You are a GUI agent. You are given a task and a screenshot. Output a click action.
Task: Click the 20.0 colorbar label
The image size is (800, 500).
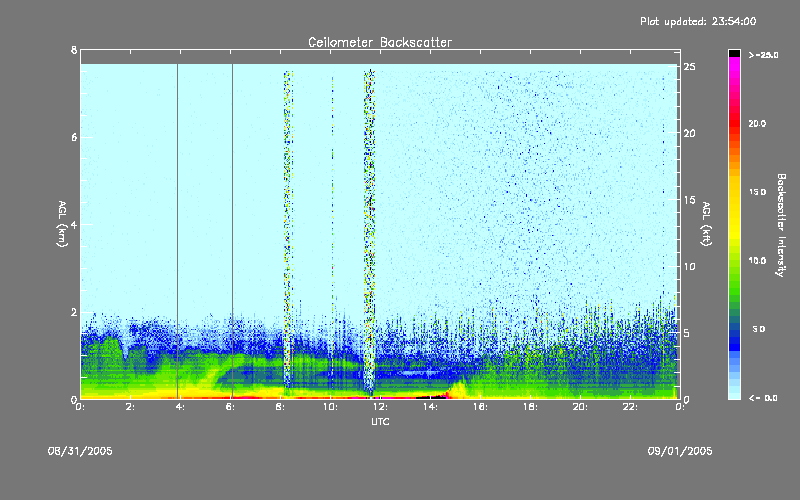coord(757,124)
